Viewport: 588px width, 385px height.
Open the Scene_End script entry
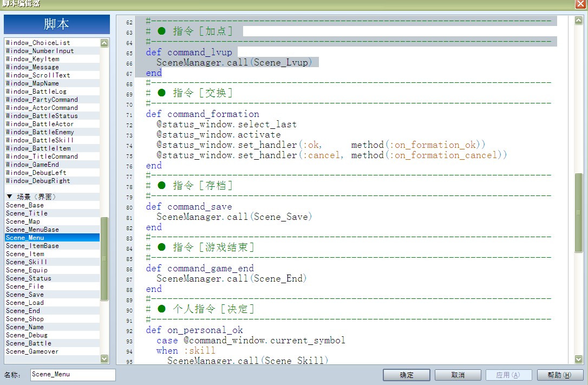click(x=52, y=311)
